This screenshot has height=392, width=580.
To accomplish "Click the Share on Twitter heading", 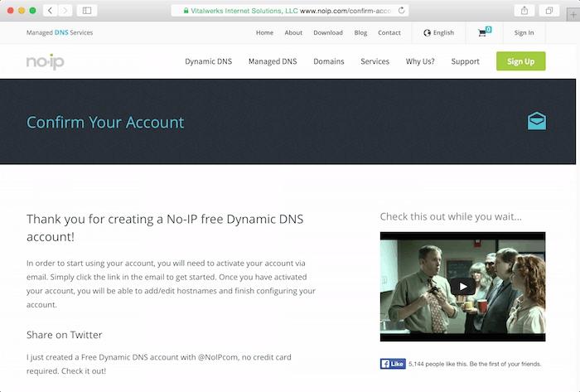I will 64,335.
